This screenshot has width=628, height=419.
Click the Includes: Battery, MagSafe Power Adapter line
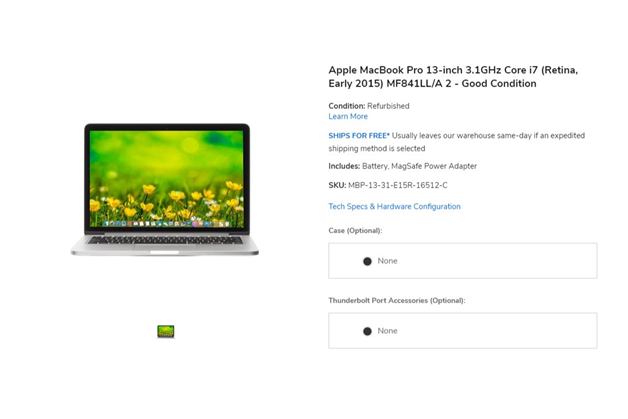point(403,166)
